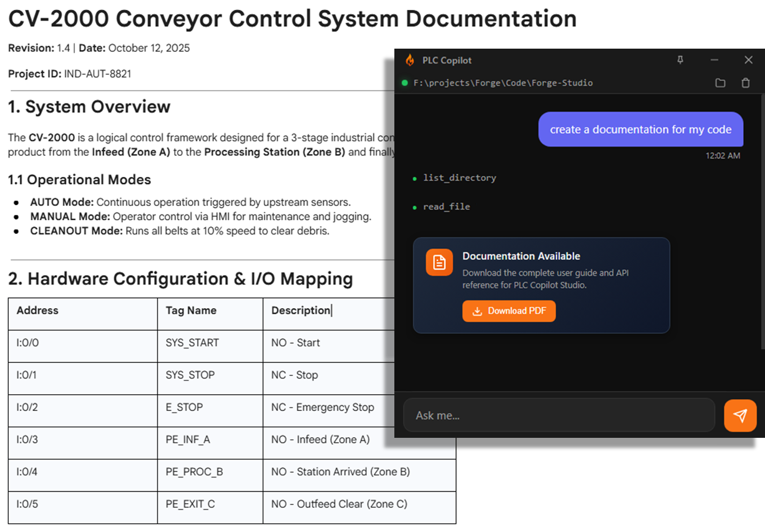The height and width of the screenshot is (532, 765).
Task: Select the "create a documentation" message bubble
Action: [x=640, y=130]
